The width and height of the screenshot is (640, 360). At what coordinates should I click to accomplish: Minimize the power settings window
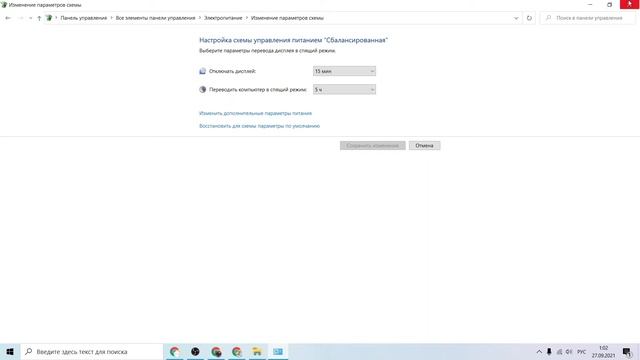[x=590, y=4]
